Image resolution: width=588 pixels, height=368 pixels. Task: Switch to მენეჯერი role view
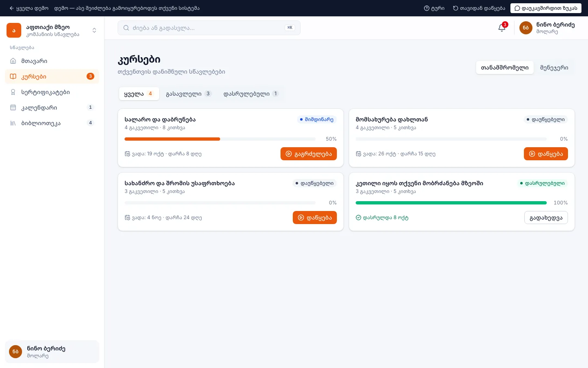coord(554,67)
